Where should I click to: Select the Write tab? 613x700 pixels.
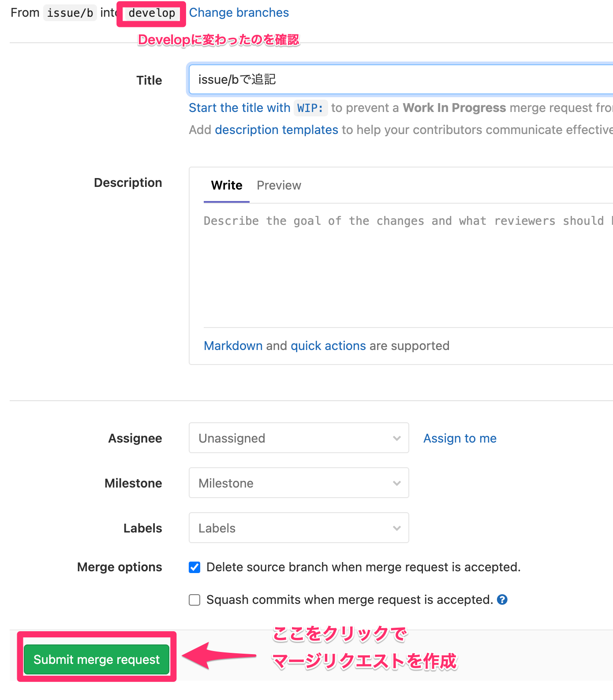point(227,186)
